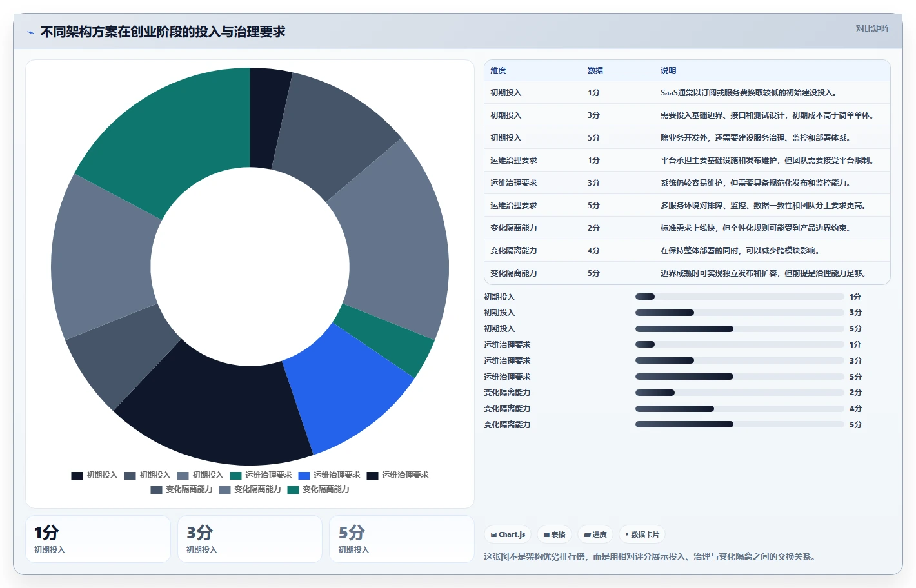Viewport: 916px width, 588px height.
Task: Toggle the teal 变化隔离能力 legend entry
Action: click(318, 489)
